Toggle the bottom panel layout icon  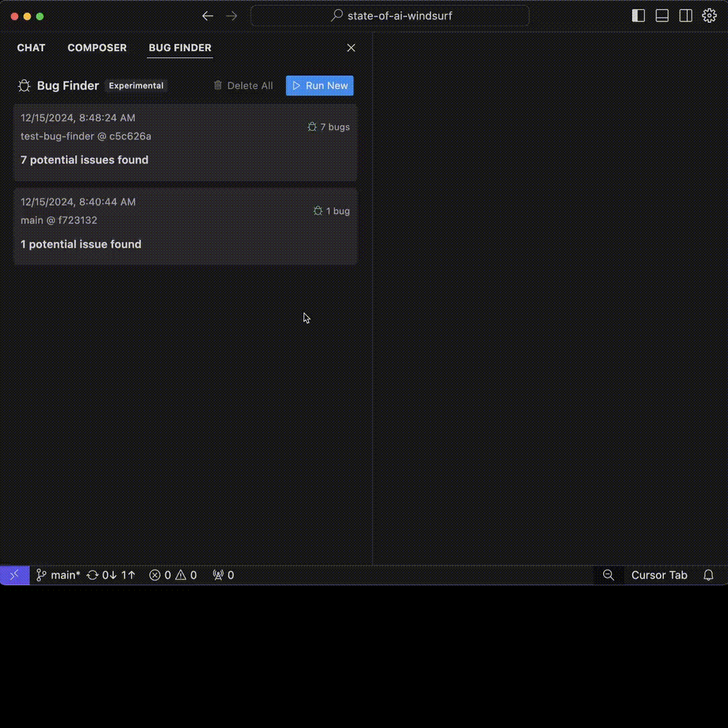click(x=662, y=16)
